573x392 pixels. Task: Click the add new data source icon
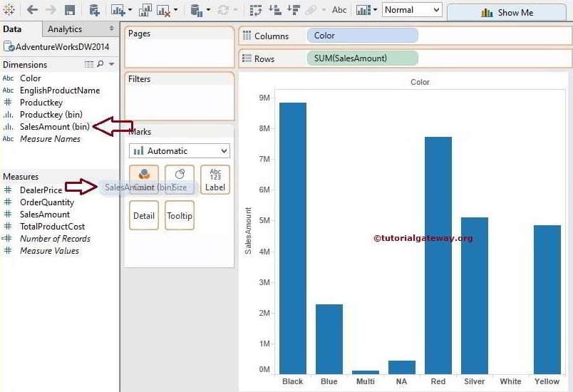94,11
